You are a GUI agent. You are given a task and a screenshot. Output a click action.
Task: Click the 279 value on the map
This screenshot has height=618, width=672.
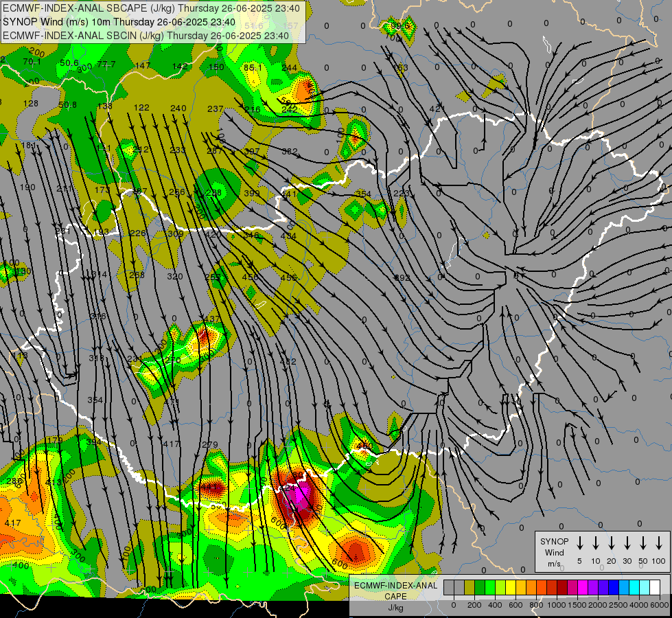(210, 445)
